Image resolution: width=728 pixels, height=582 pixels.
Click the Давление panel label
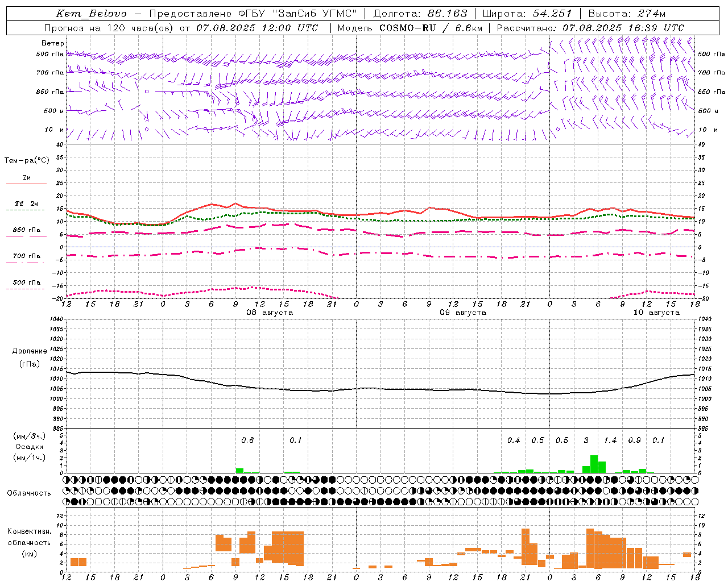click(x=29, y=351)
